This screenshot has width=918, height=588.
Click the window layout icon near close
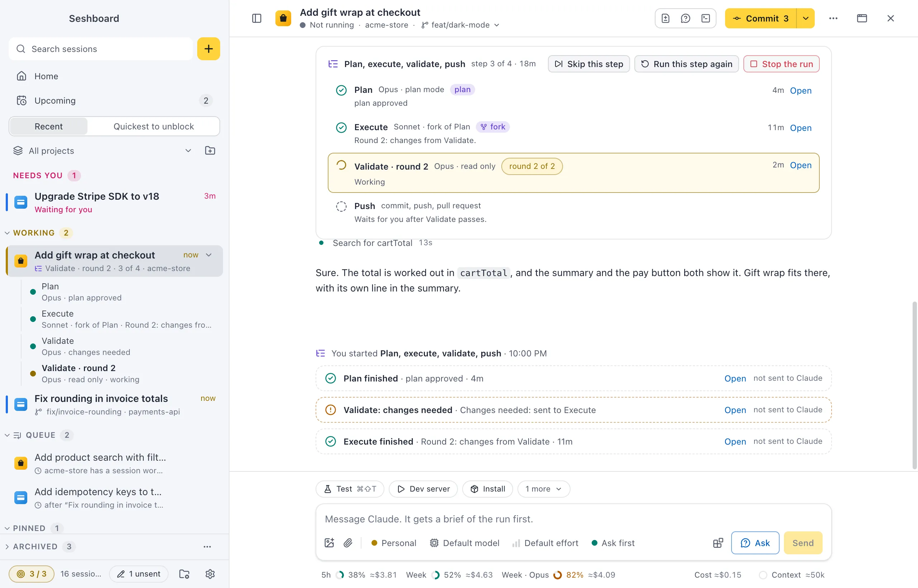click(x=862, y=18)
